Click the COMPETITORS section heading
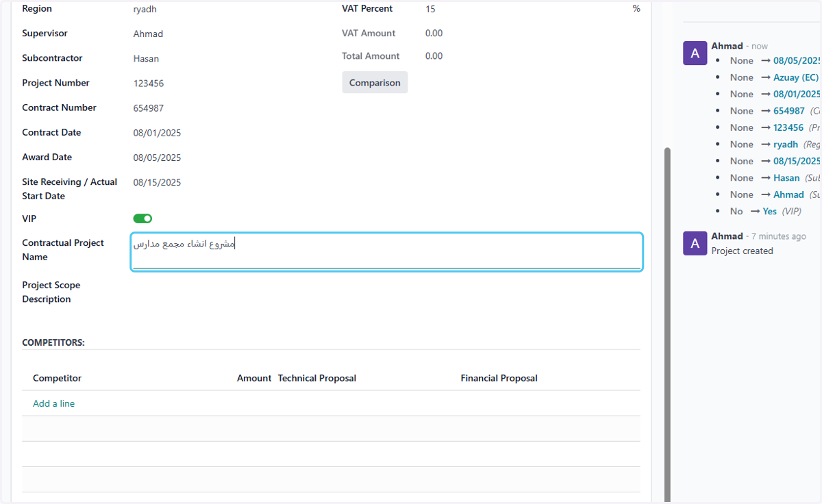The height and width of the screenshot is (504, 822). 53,342
